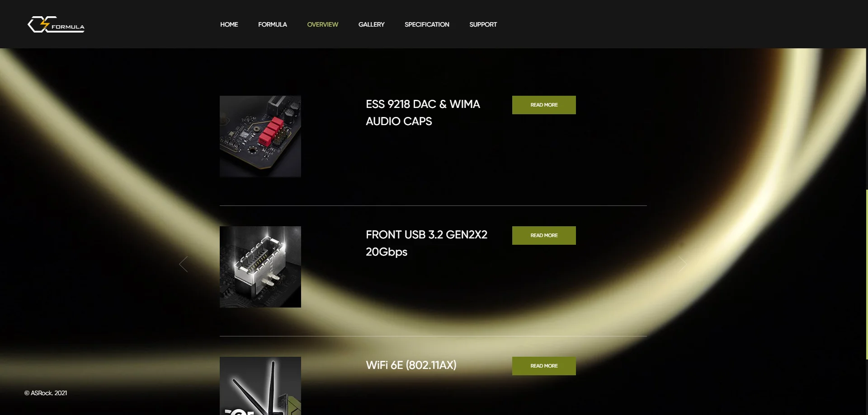Switch to the OVERVIEW section

point(322,24)
